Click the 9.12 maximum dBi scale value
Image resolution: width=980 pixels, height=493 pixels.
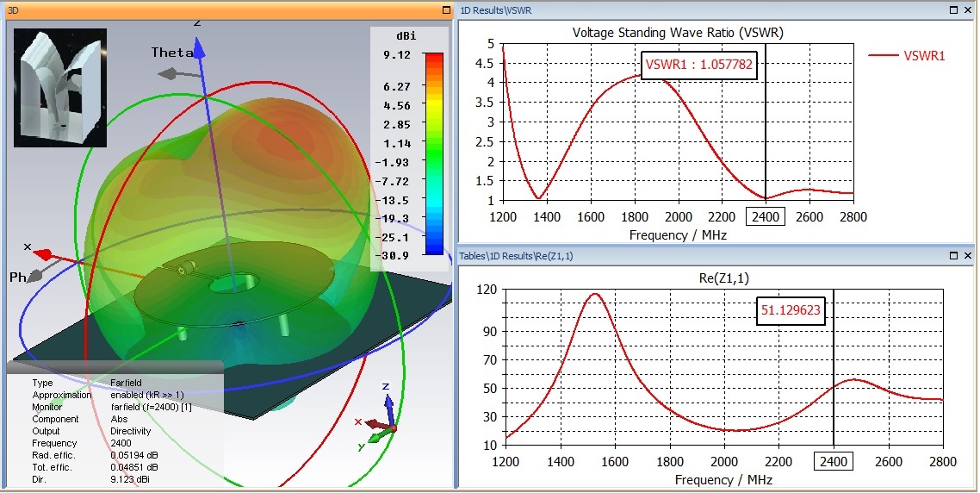point(397,55)
